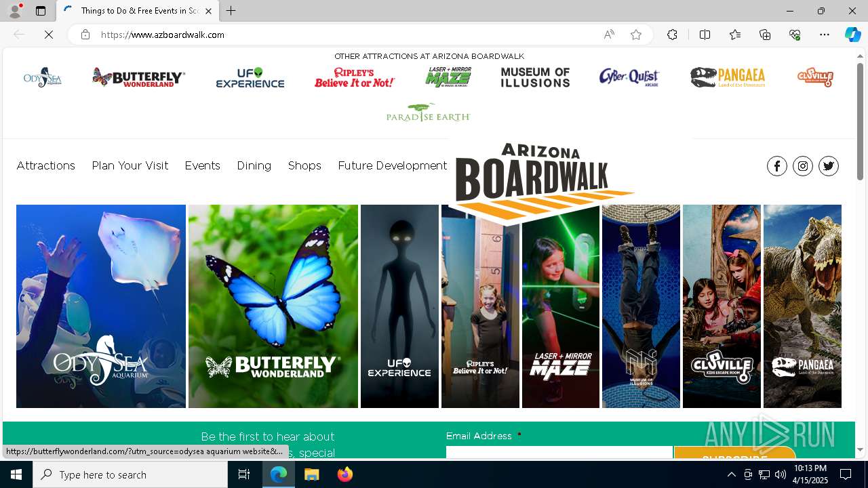The height and width of the screenshot is (488, 868).
Task: Open Settings and more menu
Action: [825, 35]
